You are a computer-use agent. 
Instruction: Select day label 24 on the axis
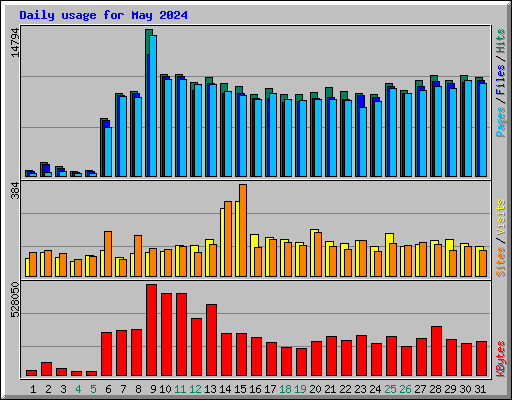375,389
